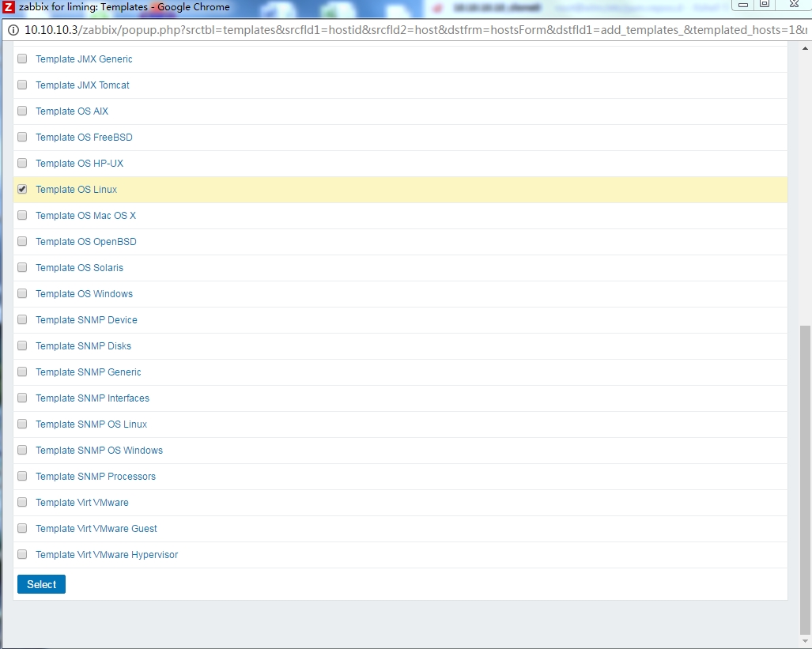Click the Template SNMP Disks link
812x649 pixels.
pyautogui.click(x=83, y=346)
